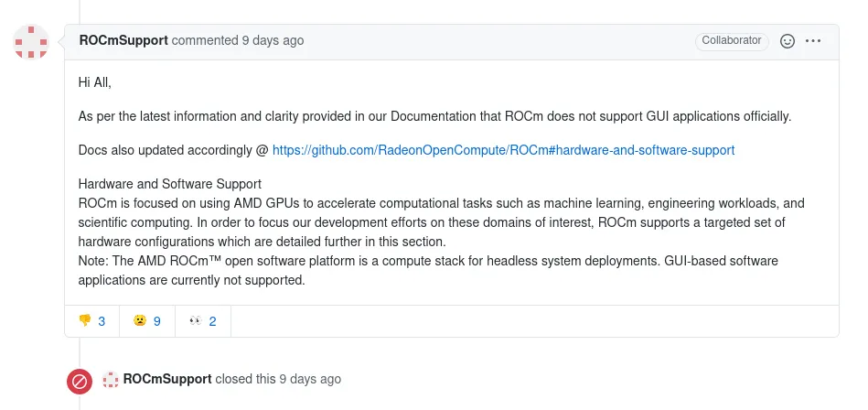The image size is (868, 410).
Task: Toggle the eyes reaction
Action: pos(202,320)
